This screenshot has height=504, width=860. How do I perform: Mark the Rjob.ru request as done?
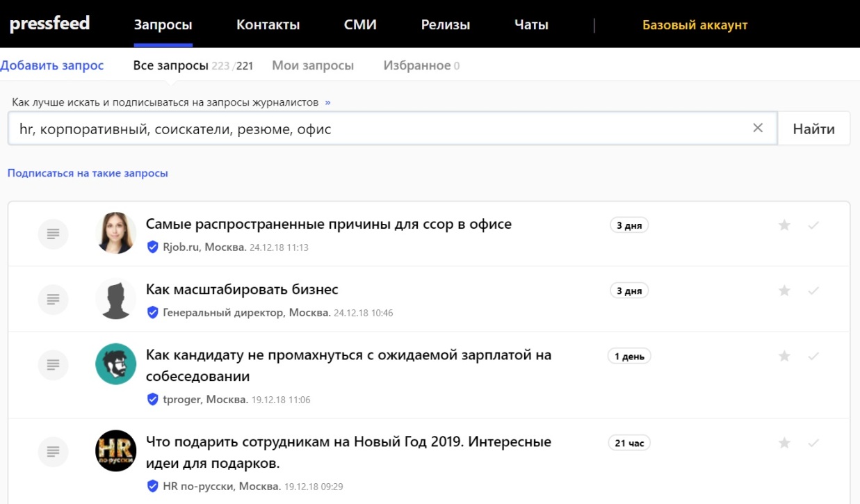coord(813,225)
